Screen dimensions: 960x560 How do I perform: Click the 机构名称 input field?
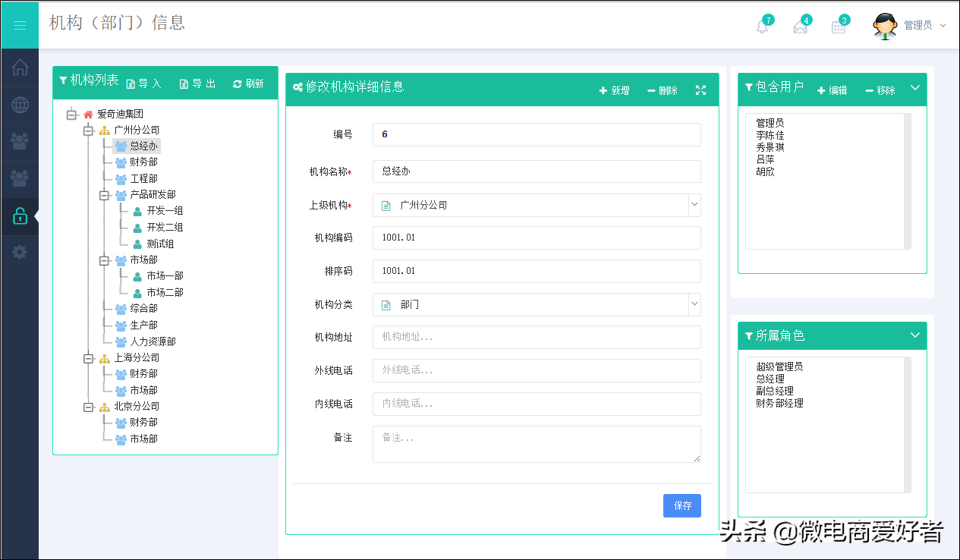[x=537, y=171]
